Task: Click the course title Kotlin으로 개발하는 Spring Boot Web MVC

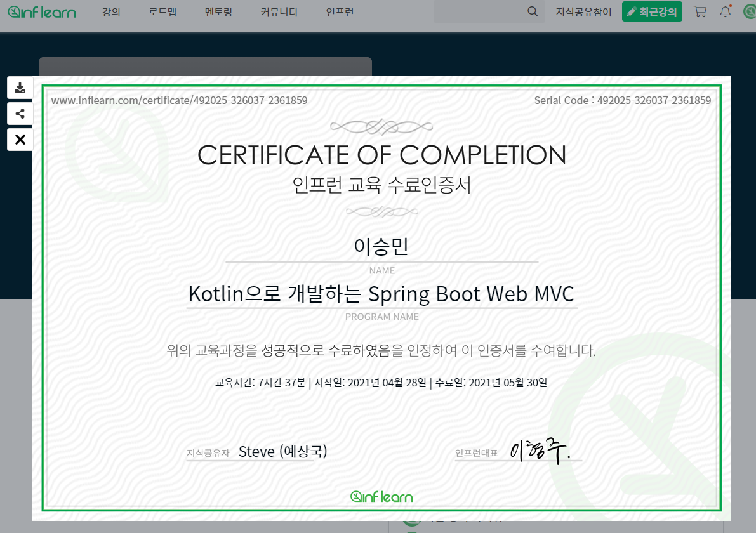Action: pos(381,294)
